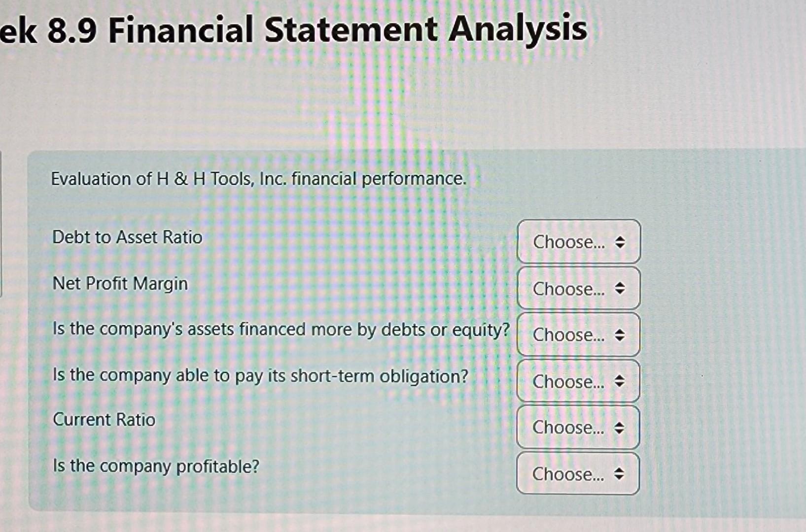Open the Debt to Asset Ratio dropdown
Screen dimensions: 806x532
578,241
